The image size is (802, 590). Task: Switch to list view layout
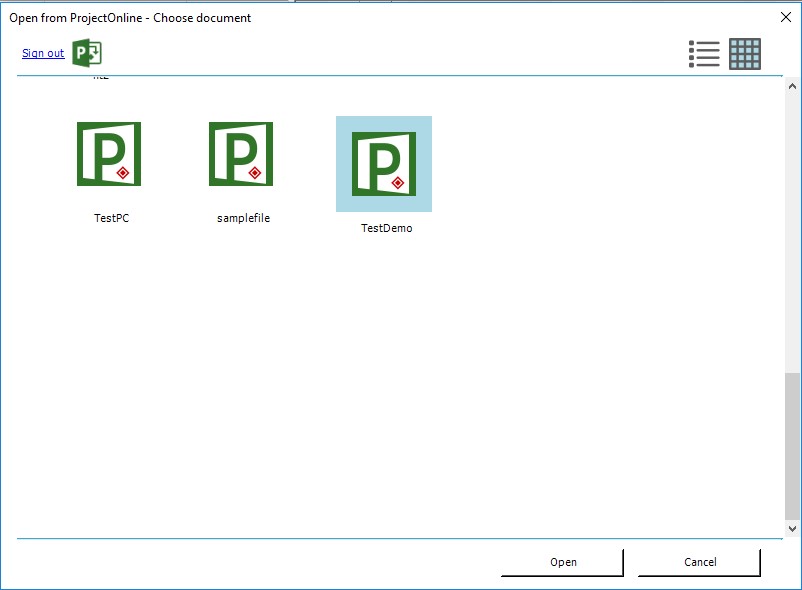(x=705, y=55)
